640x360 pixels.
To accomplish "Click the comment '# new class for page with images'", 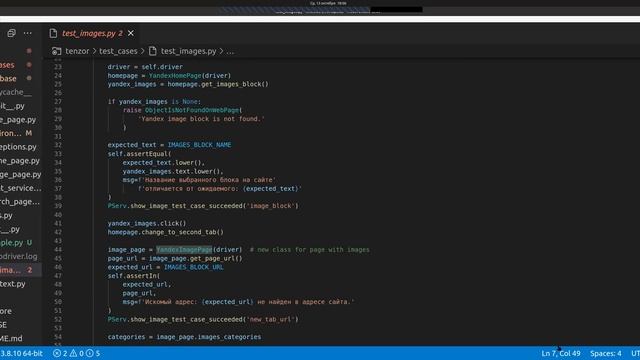I will pos(309,249).
